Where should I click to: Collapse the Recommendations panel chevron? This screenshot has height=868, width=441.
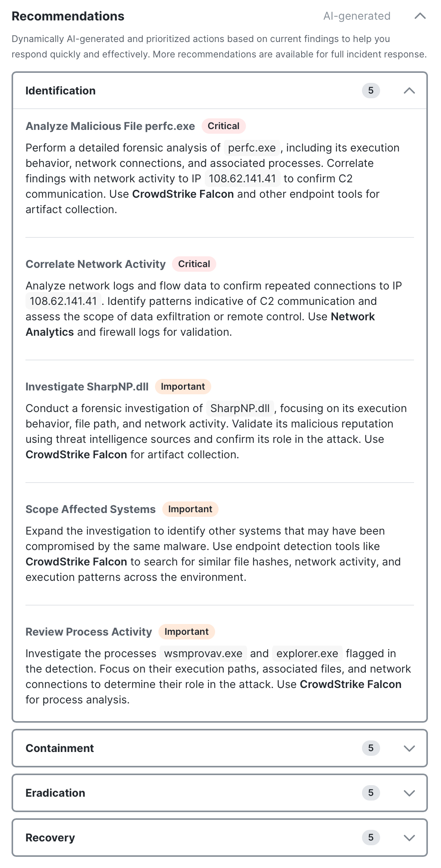pyautogui.click(x=420, y=16)
